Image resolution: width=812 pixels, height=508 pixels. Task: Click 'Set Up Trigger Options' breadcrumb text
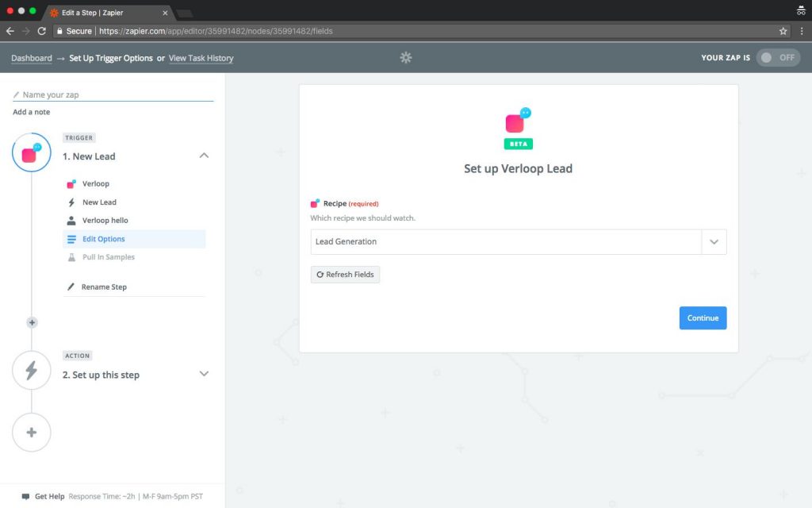coord(111,58)
